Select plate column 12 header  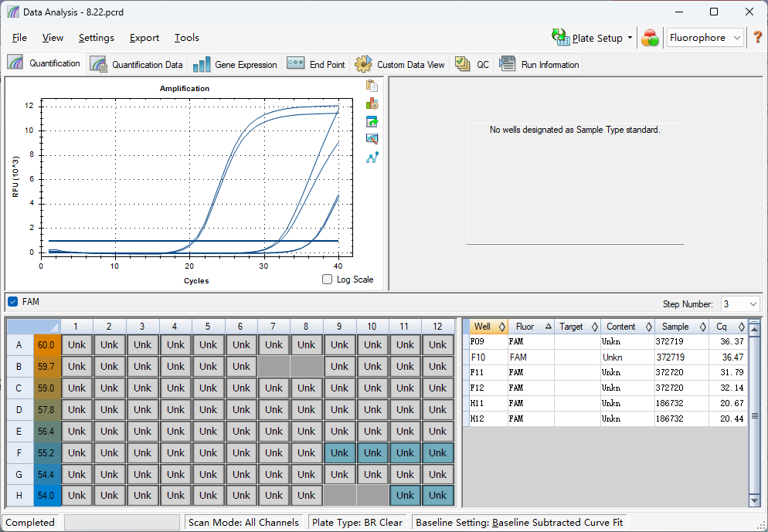click(437, 326)
